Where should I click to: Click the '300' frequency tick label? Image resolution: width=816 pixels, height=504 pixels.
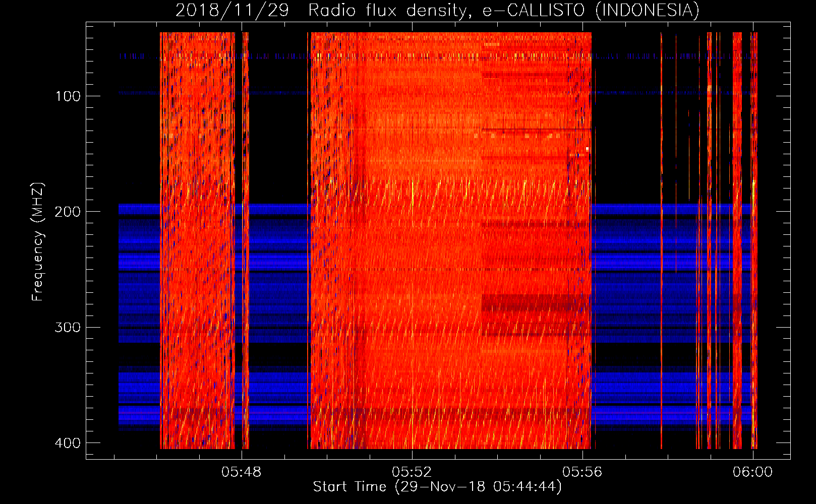[x=68, y=328]
